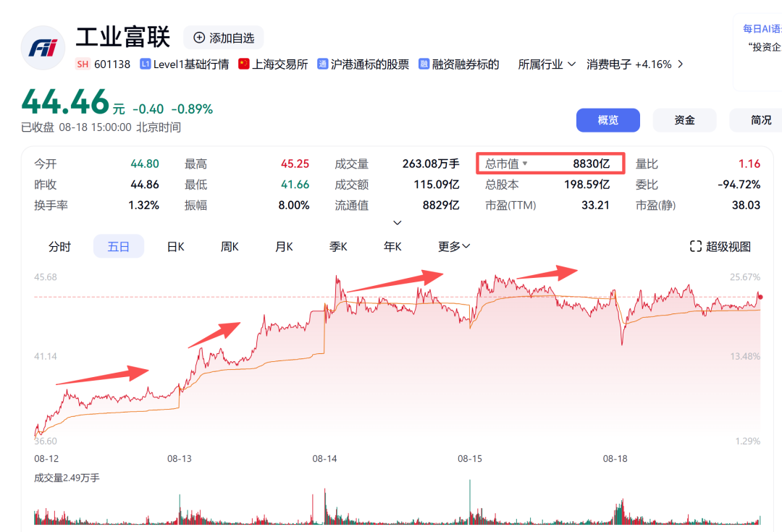Click chart date label 08-18

[x=615, y=459]
